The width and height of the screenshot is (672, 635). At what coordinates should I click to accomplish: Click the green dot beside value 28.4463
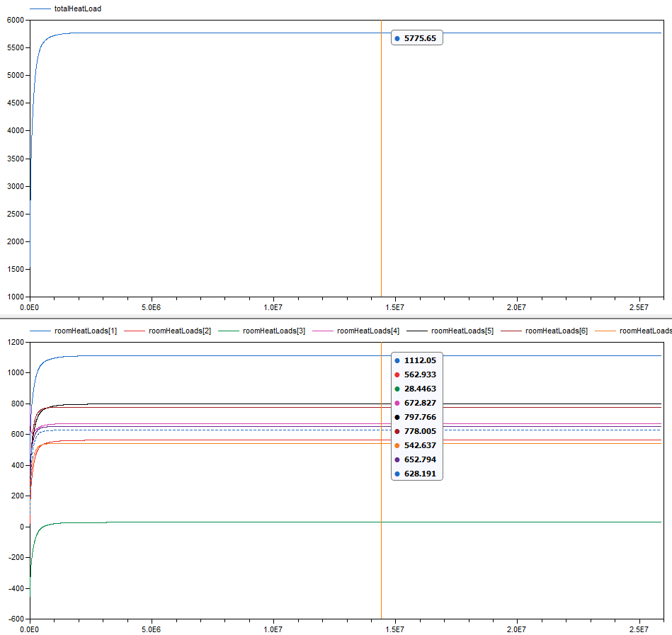click(x=397, y=389)
